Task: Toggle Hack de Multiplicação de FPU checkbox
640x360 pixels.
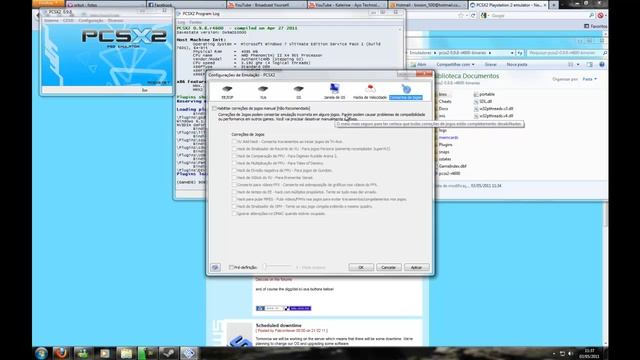Action: tap(234, 163)
